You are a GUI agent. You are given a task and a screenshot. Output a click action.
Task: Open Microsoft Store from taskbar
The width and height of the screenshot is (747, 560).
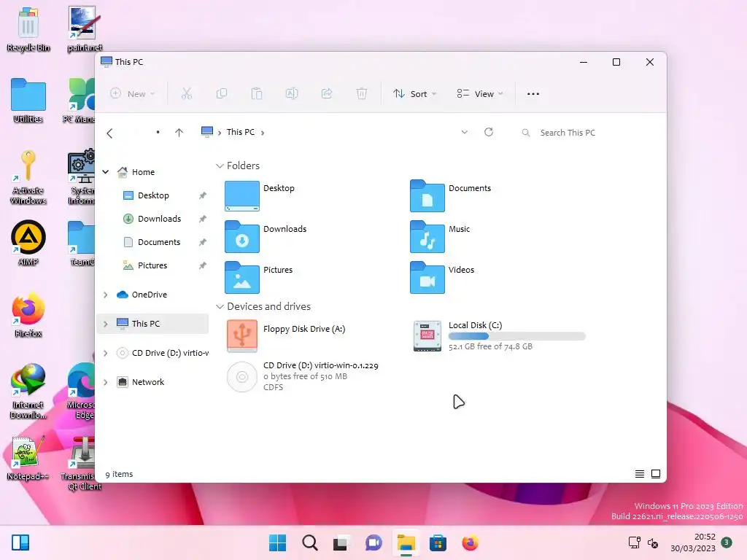tap(438, 542)
